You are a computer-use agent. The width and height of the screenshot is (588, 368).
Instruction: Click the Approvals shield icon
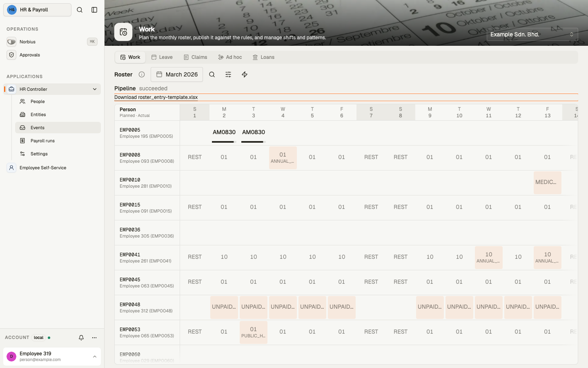(x=11, y=55)
